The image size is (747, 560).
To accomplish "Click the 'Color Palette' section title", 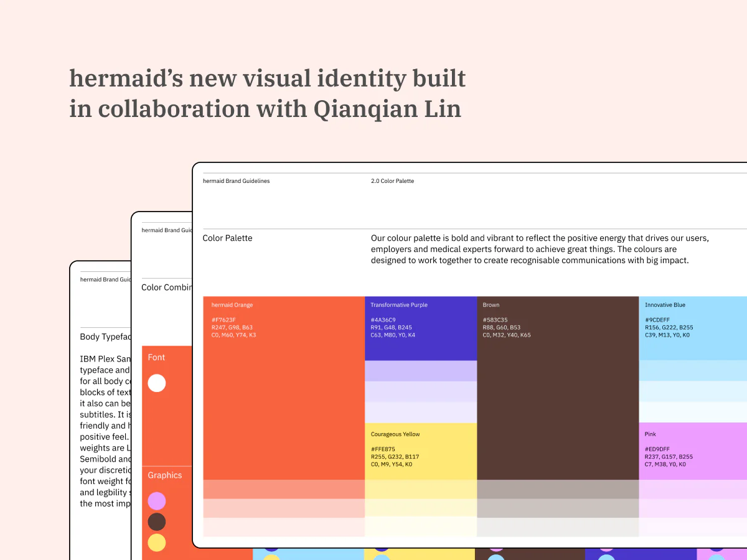I will 227,238.
